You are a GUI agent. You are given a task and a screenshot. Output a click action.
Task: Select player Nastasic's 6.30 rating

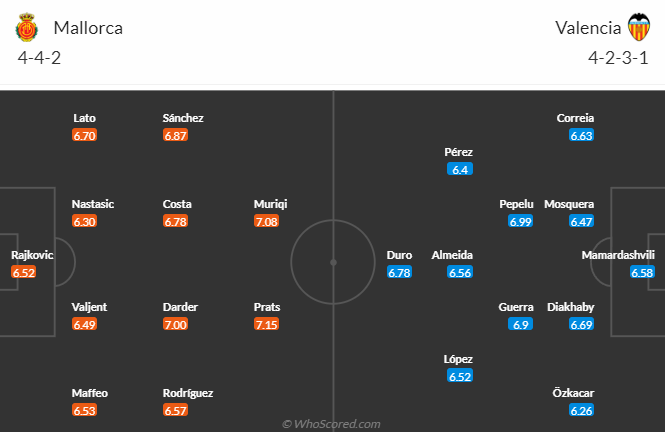[x=84, y=221]
